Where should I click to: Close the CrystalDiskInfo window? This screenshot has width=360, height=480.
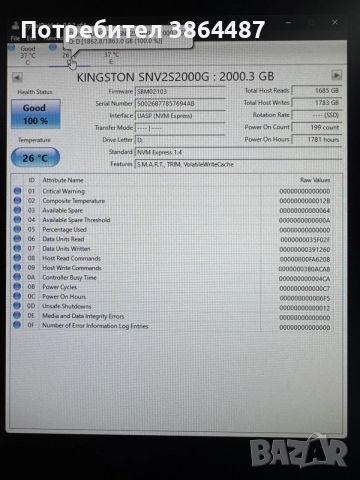(335, 22)
